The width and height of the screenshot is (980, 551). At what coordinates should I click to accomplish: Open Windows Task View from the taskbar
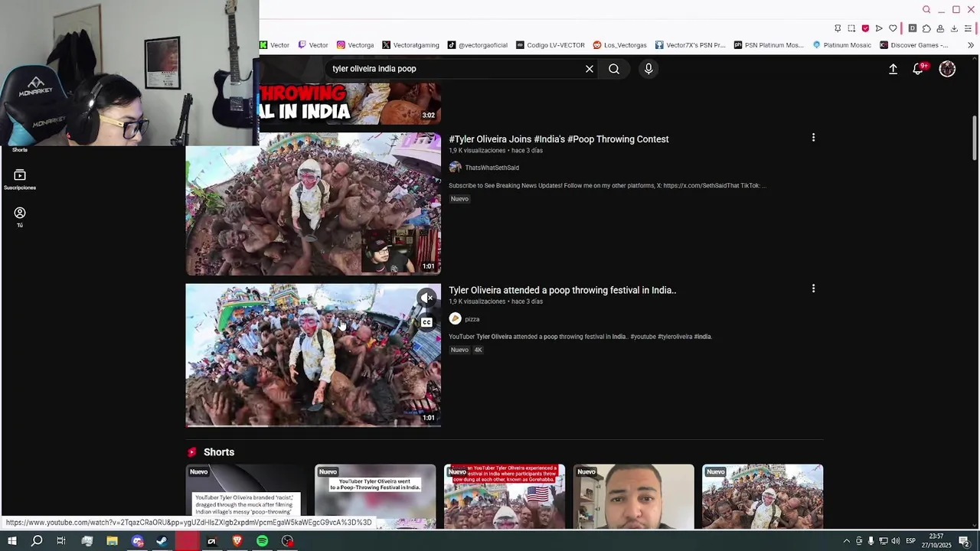click(x=61, y=541)
